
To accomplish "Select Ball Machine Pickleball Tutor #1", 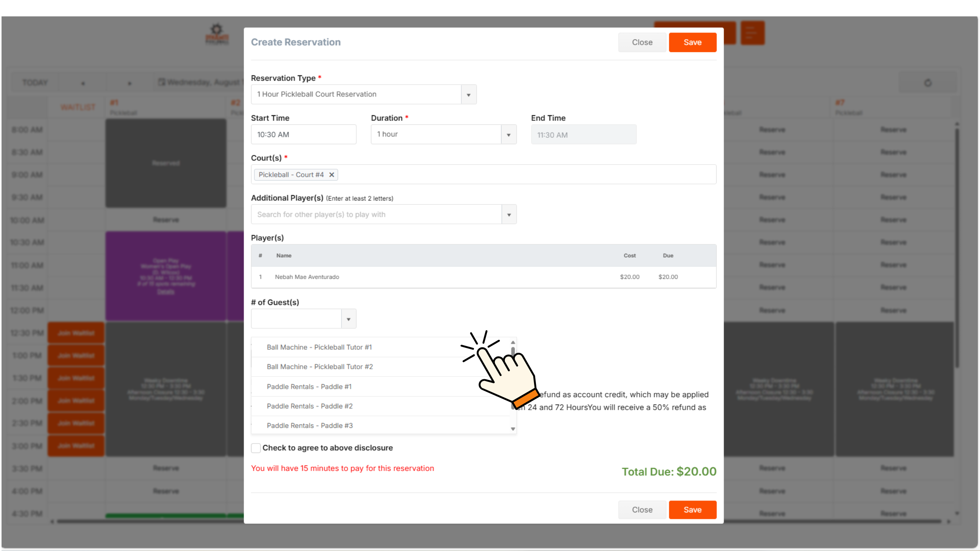I will pos(319,347).
